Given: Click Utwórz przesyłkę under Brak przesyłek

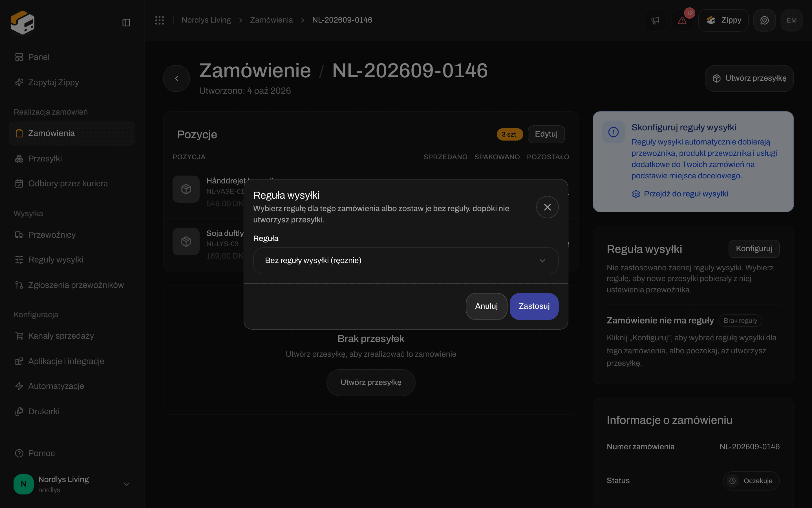Looking at the screenshot, I should click(x=371, y=382).
